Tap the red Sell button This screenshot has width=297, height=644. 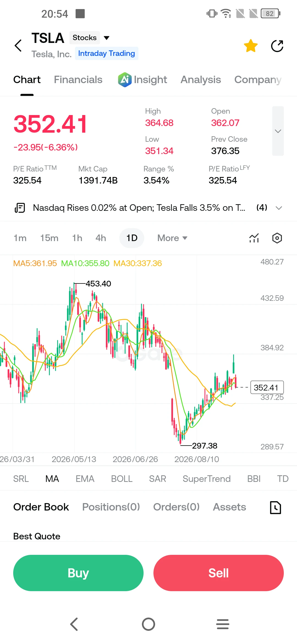pos(219,573)
